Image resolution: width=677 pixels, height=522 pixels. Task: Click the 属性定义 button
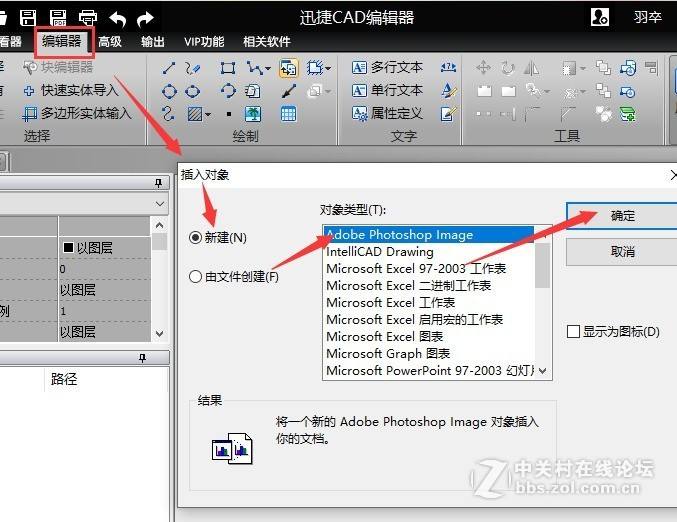387,114
